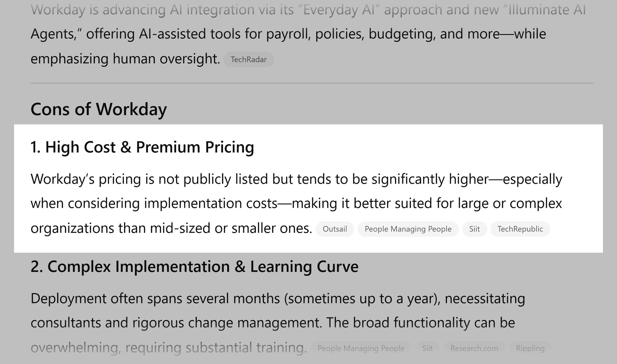
Task: Open the Outsail source citation chip
Action: (x=335, y=229)
